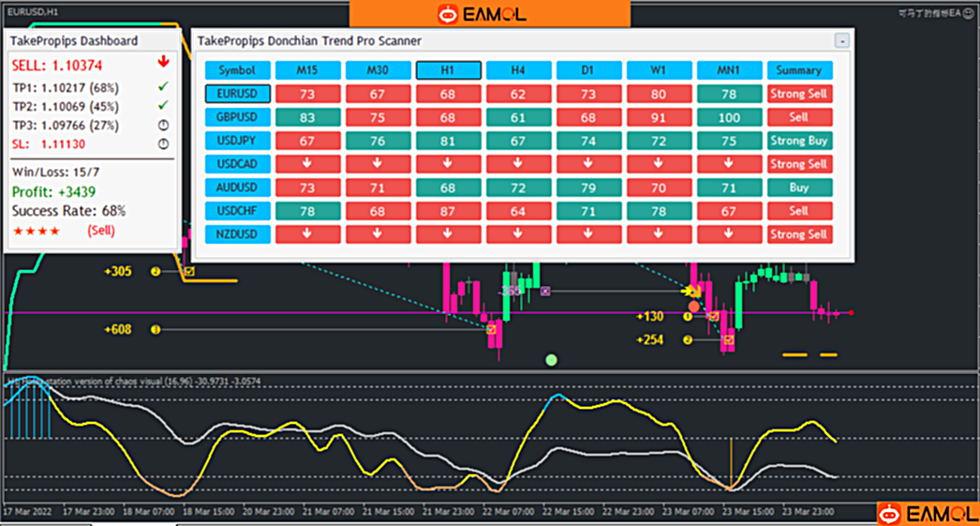Click NZDUSD H4 down arrow cell
This screenshot has height=526, width=980.
518,234
